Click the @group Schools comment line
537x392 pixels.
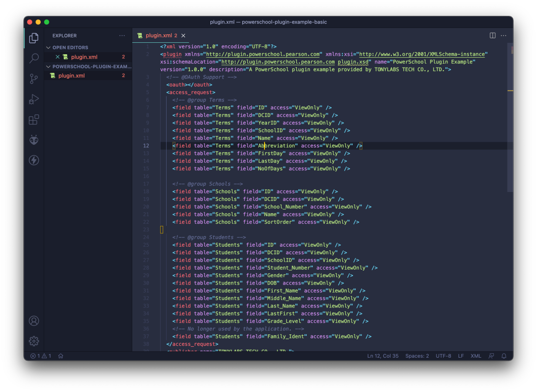(207, 184)
